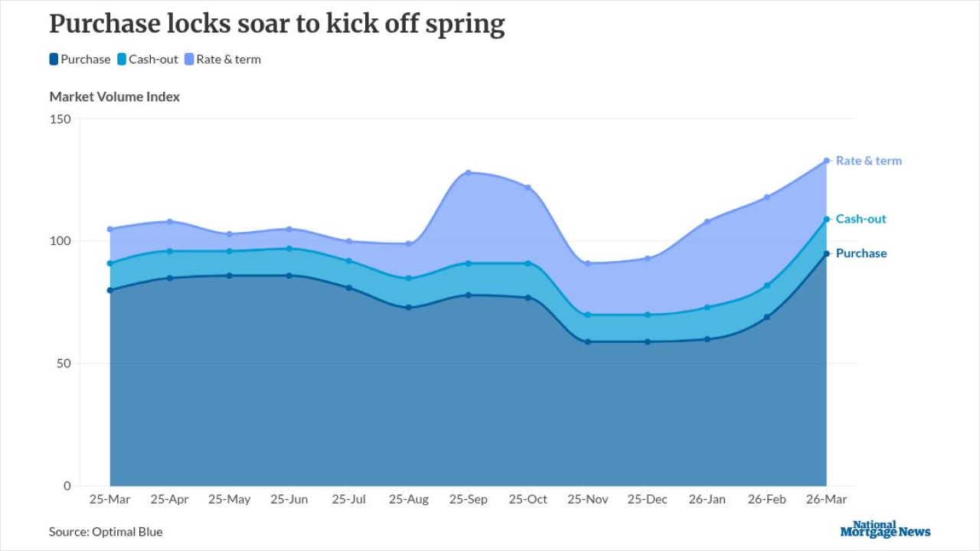This screenshot has height=551, width=980.
Task: Click the Rate & term 25-Oct data point
Action: (x=528, y=187)
